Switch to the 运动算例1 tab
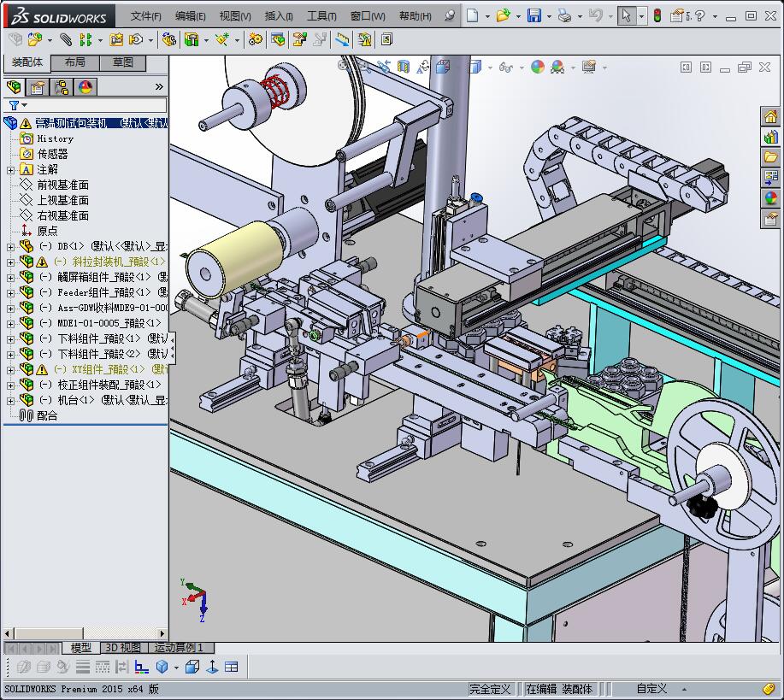 click(180, 648)
